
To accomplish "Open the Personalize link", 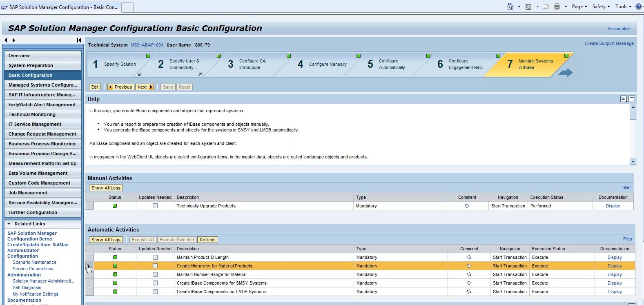I will click(619, 29).
